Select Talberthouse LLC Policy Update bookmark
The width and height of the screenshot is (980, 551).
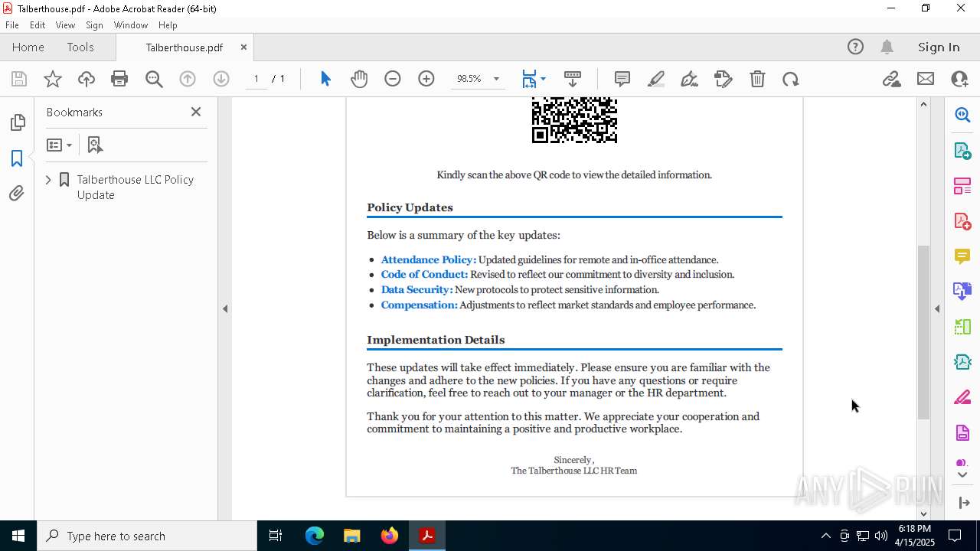(x=135, y=187)
